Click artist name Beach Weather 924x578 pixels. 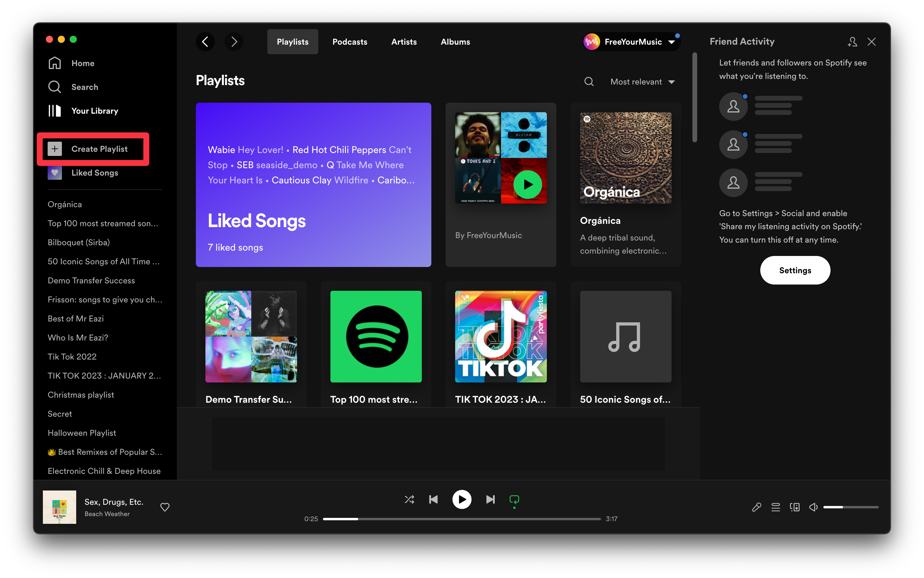click(x=107, y=514)
